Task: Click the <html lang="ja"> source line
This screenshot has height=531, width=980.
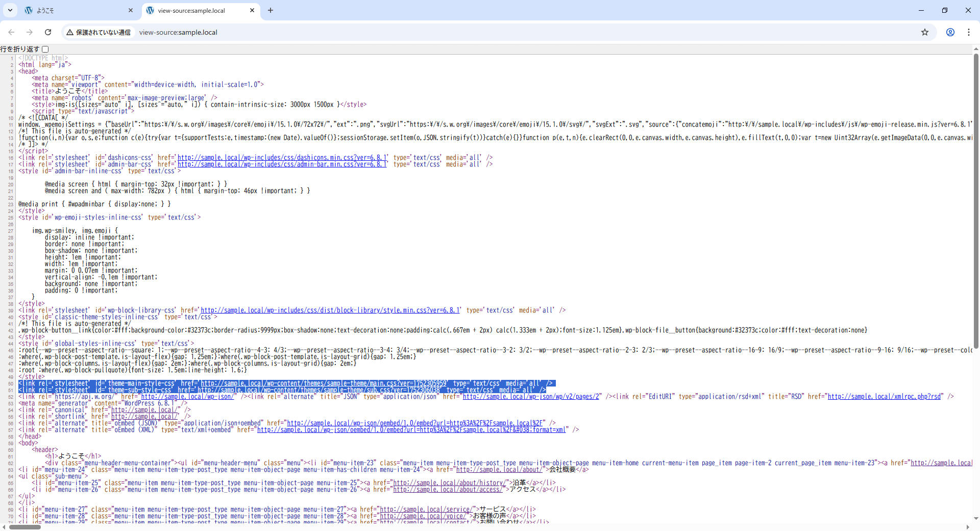Action: point(45,65)
